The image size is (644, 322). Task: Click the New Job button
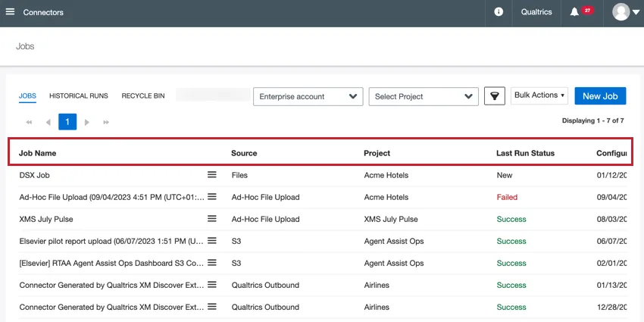(x=600, y=95)
